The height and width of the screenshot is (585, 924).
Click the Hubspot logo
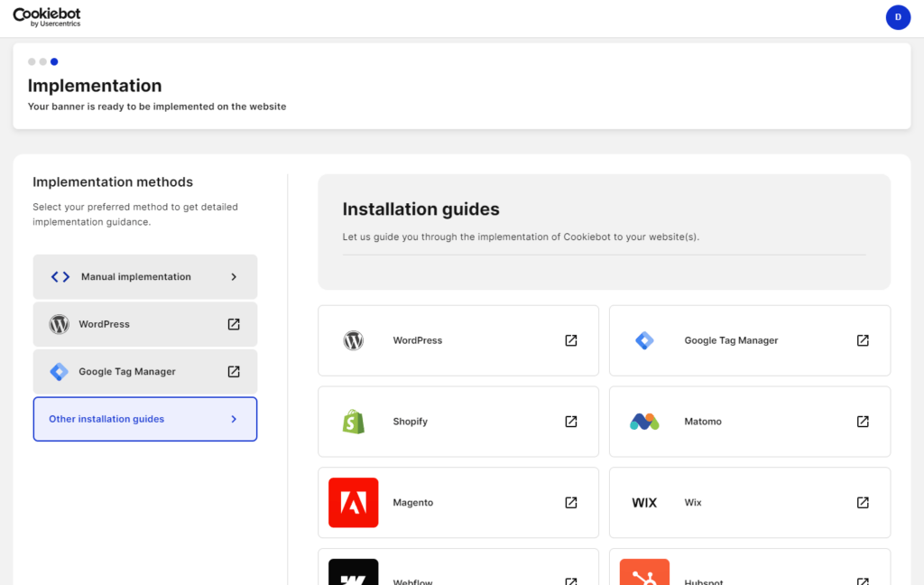coord(644,572)
